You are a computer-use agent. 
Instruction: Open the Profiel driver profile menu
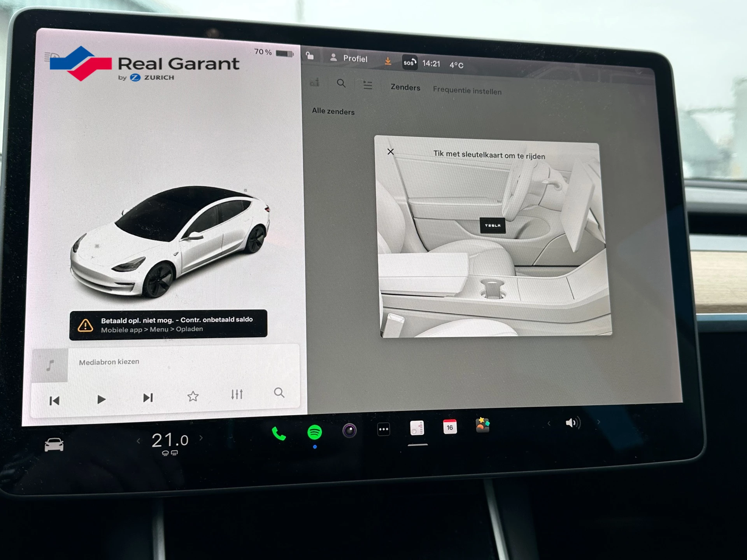point(349,58)
